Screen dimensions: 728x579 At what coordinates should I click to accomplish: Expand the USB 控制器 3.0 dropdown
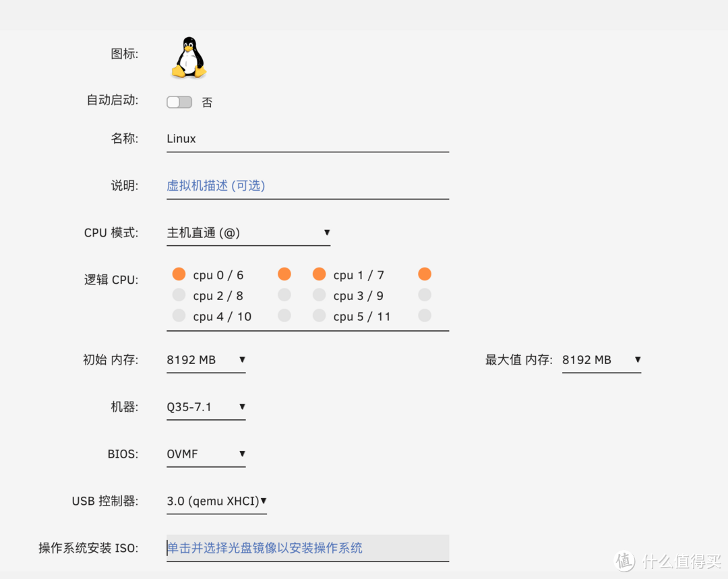[216, 501]
